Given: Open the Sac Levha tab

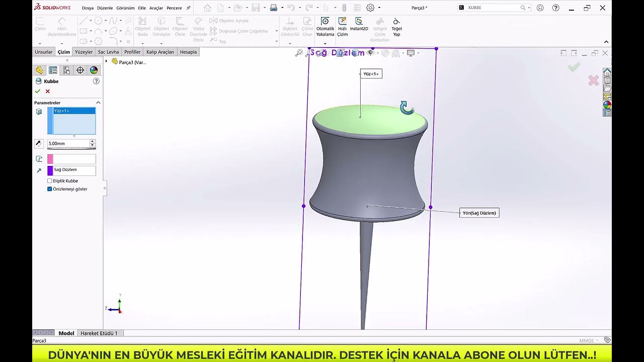Looking at the screenshot, I should 108,52.
